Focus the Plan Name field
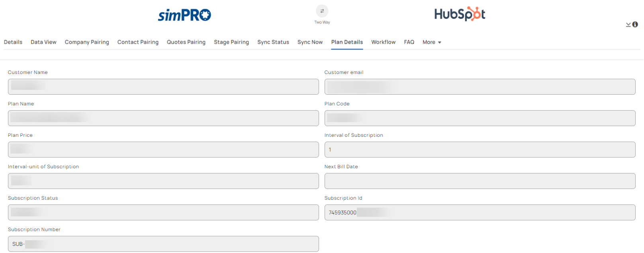This screenshot has width=644, height=253. (163, 118)
